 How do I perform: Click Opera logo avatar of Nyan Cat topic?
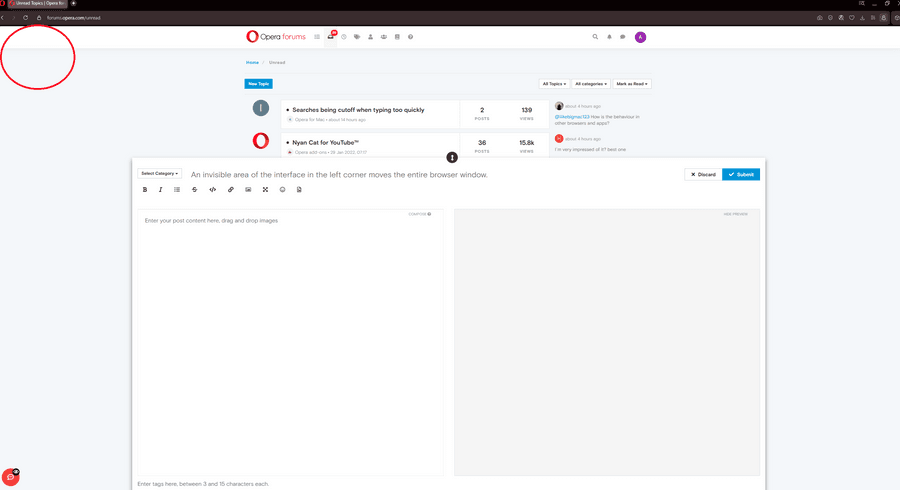coord(261,141)
